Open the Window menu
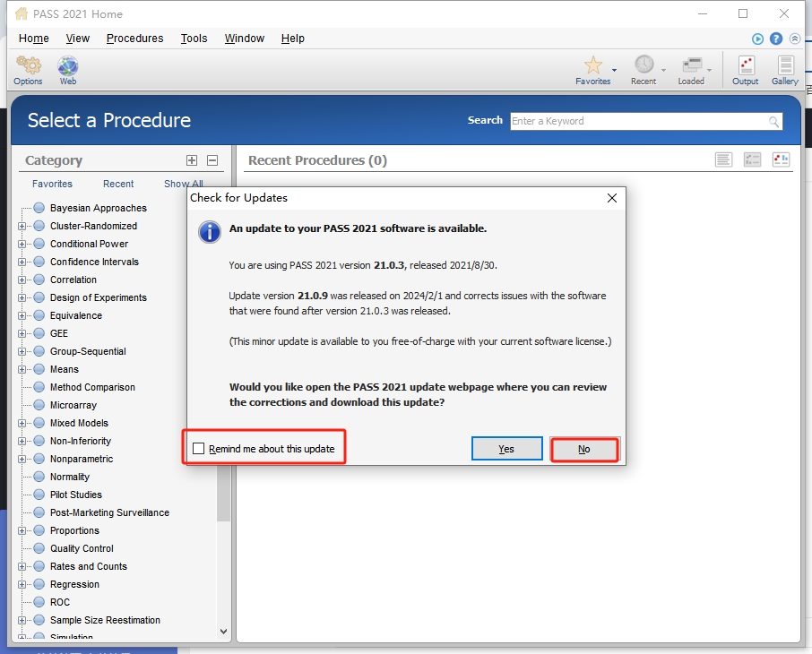Image resolution: width=812 pixels, height=654 pixels. point(245,39)
